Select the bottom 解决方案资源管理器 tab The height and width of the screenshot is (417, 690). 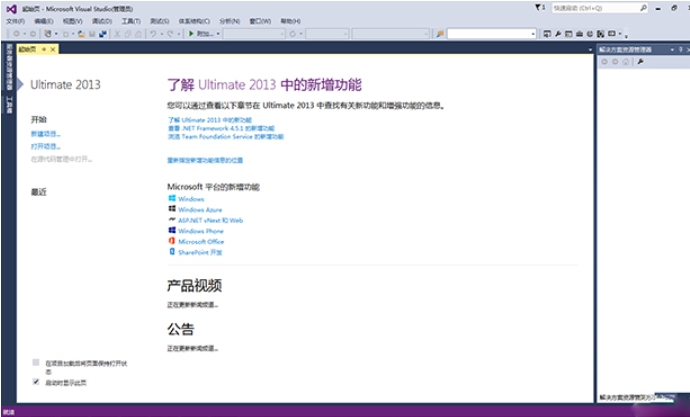point(626,398)
